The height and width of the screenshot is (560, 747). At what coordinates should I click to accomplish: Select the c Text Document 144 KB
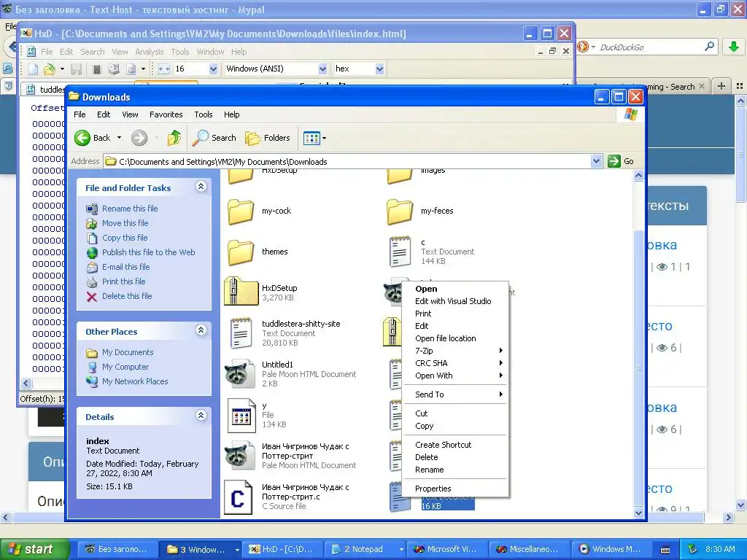coord(432,252)
